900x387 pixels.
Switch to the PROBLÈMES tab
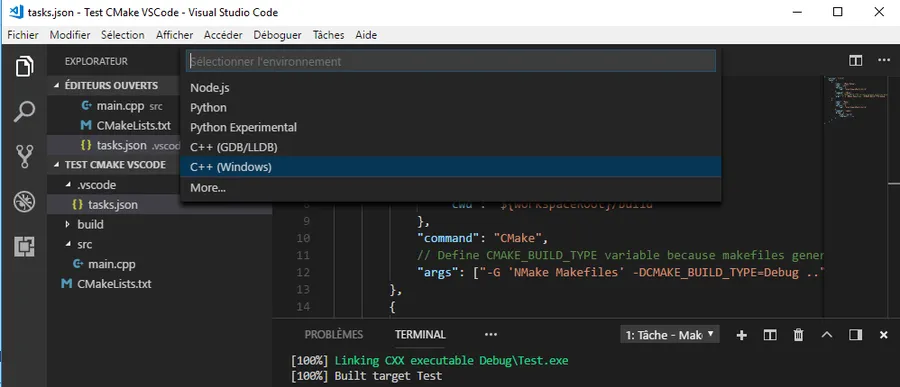click(x=333, y=334)
